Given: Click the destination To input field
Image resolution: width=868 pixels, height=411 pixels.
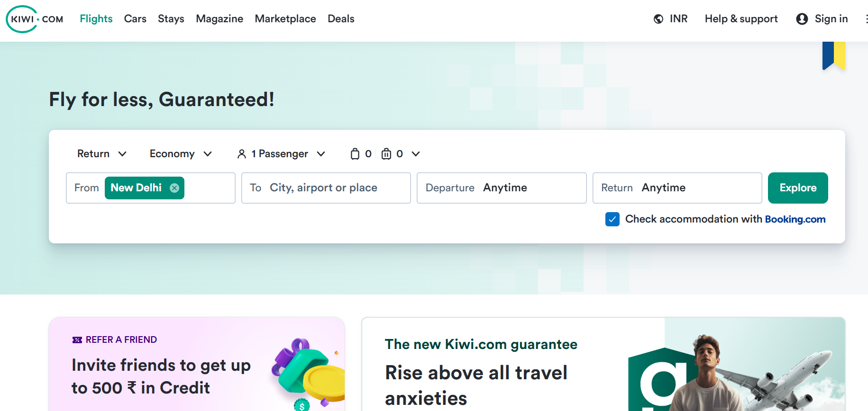Looking at the screenshot, I should pyautogui.click(x=326, y=188).
